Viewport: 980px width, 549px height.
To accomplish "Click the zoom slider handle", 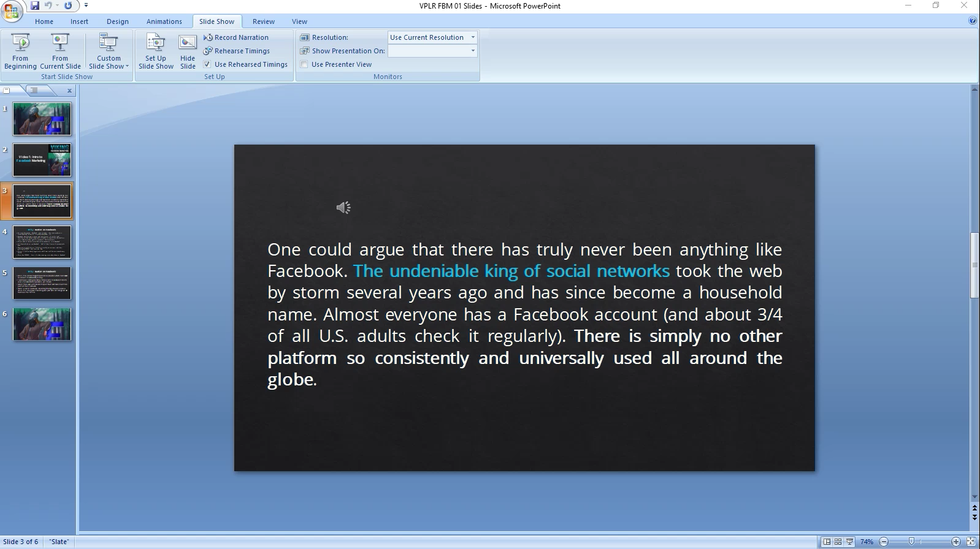I will [912, 542].
